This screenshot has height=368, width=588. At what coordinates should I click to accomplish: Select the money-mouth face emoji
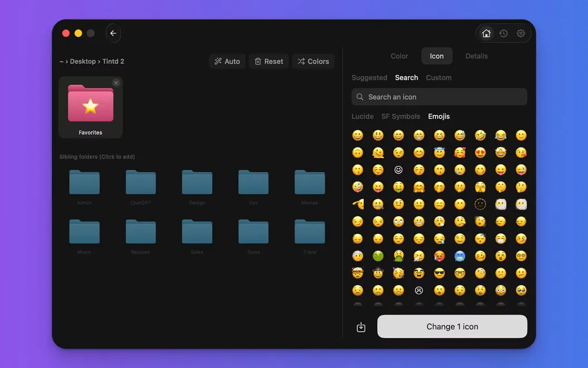tap(398, 187)
